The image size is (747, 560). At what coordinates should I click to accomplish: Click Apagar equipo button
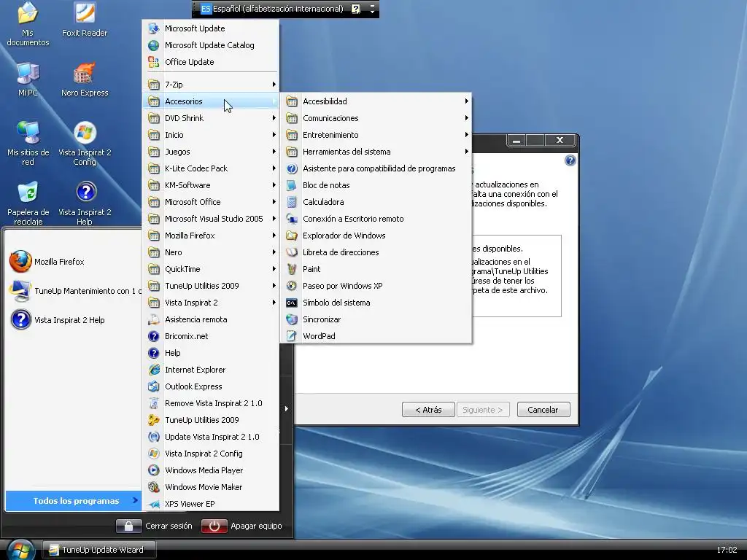(241, 526)
